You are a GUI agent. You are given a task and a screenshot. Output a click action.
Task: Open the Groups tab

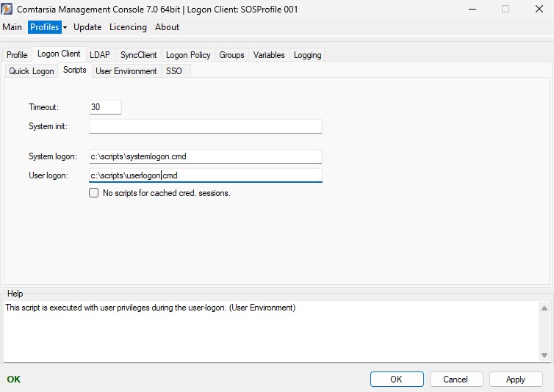pyautogui.click(x=231, y=55)
